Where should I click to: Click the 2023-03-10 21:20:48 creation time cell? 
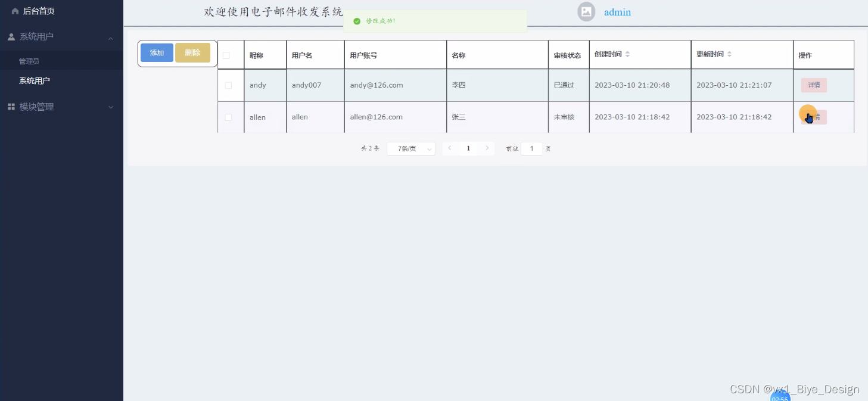tap(632, 85)
